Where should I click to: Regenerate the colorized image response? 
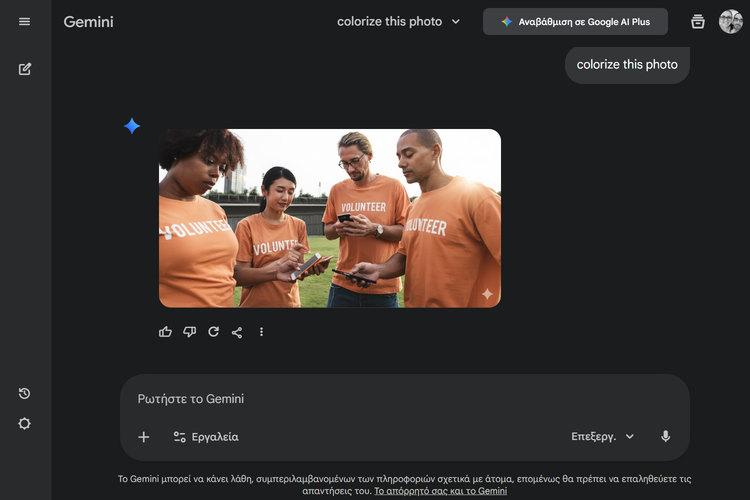click(x=213, y=332)
